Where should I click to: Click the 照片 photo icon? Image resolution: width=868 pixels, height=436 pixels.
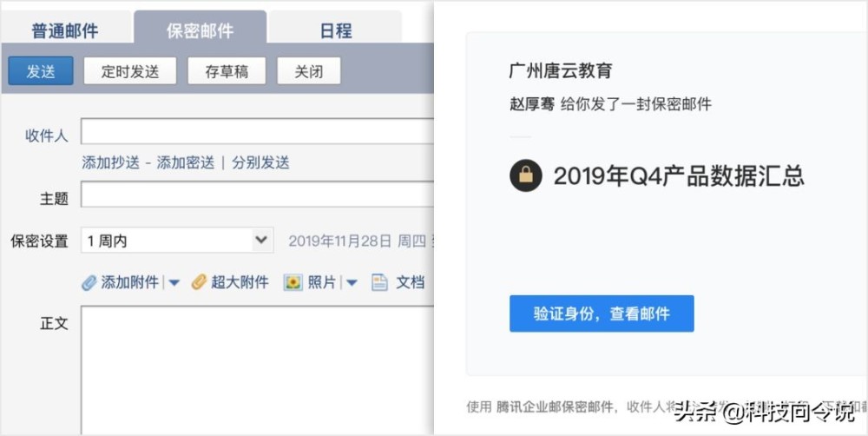tap(293, 282)
